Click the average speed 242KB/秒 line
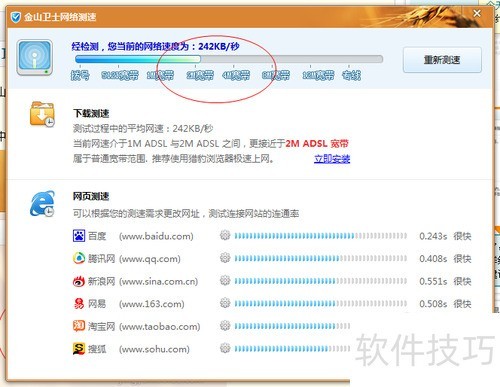This screenshot has width=500, height=387. tap(143, 128)
